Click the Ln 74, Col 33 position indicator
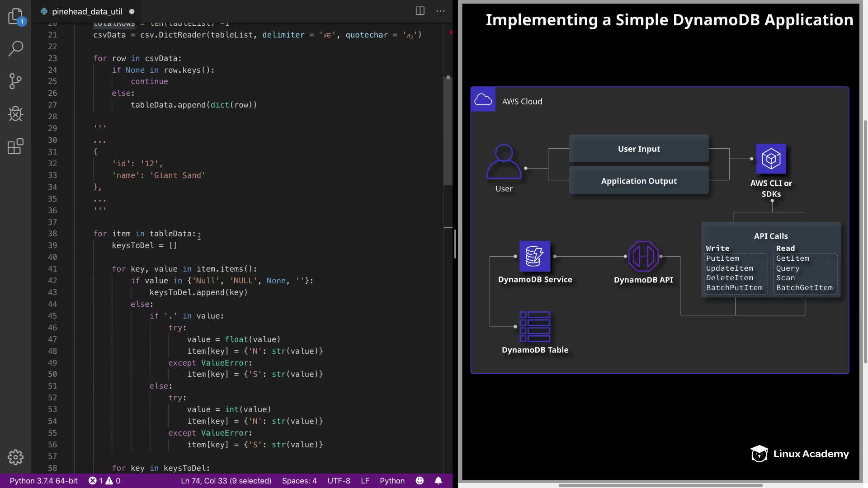Screen dimensions: 868x488 coord(226,481)
